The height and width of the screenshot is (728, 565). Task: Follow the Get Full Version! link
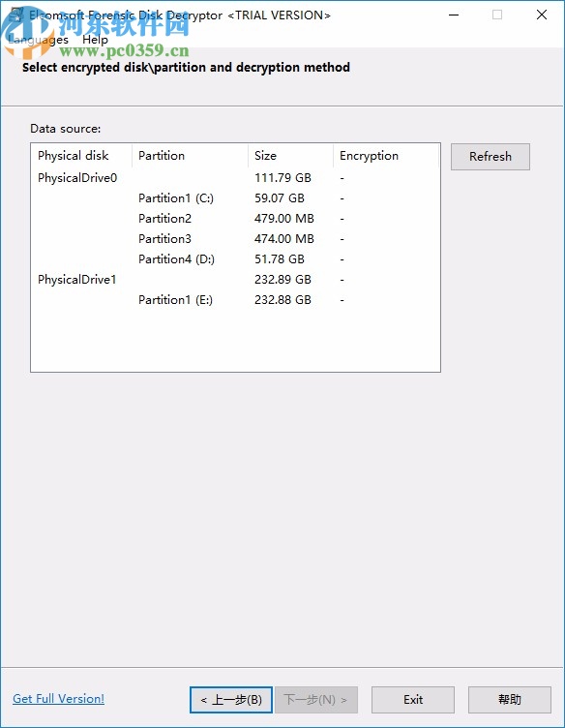58,699
